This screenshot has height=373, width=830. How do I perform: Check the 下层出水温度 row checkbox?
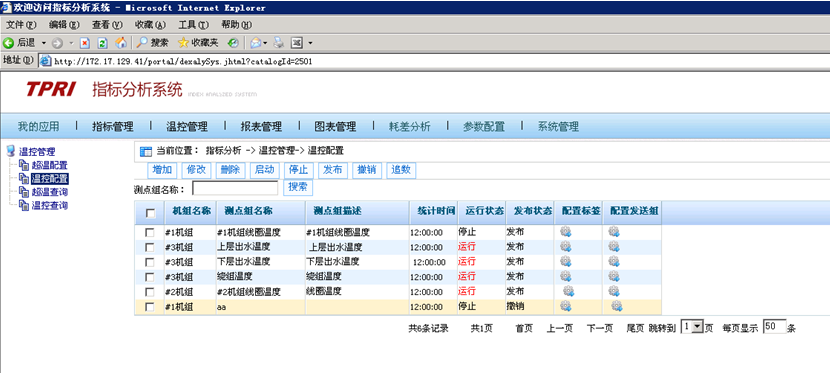150,262
